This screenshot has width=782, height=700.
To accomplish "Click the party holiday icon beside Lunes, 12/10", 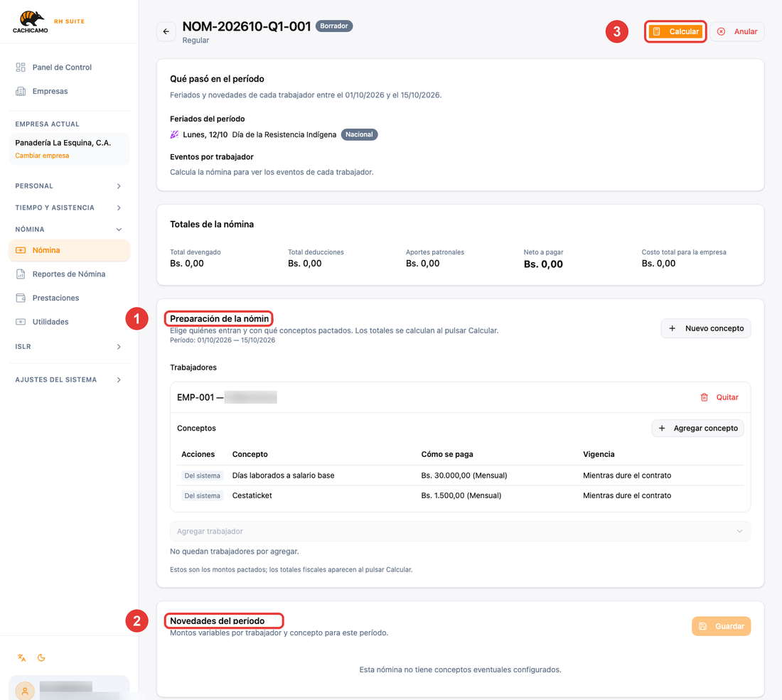I will (x=174, y=134).
